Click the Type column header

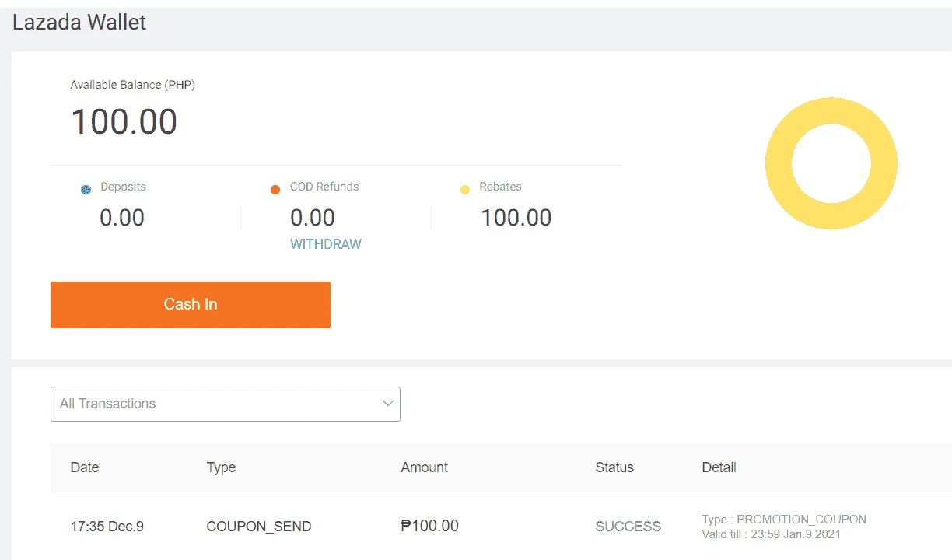221,467
